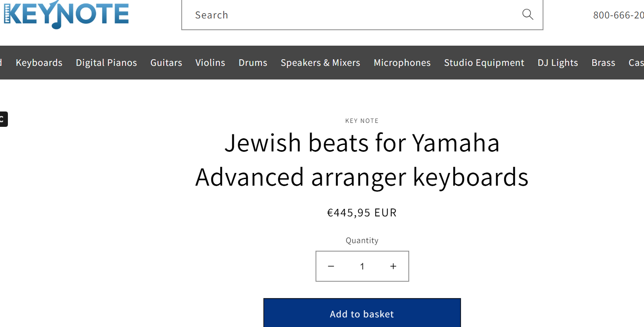Go to Studio Equipment
Screen dimensions: 644x327
(x=484, y=63)
